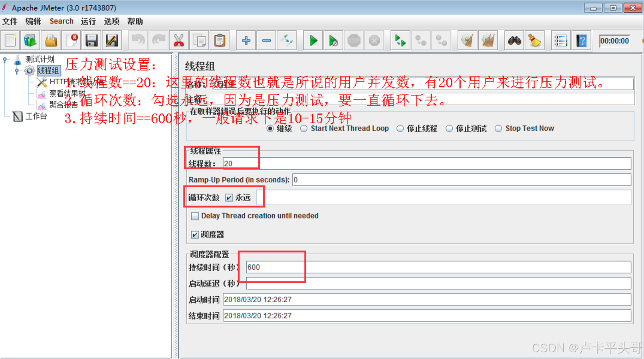The height and width of the screenshot is (359, 644).
Task: Toggle the 调度器 scheduler checkbox
Action: (x=195, y=235)
